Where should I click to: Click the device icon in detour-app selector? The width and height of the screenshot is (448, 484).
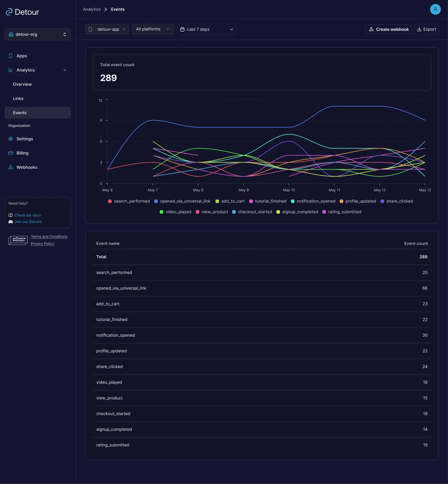coord(90,29)
